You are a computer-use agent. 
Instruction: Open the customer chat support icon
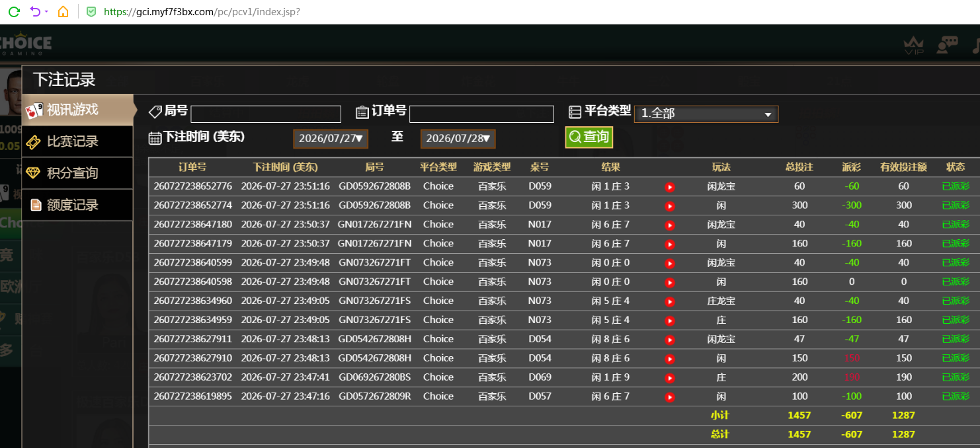pyautogui.click(x=947, y=45)
